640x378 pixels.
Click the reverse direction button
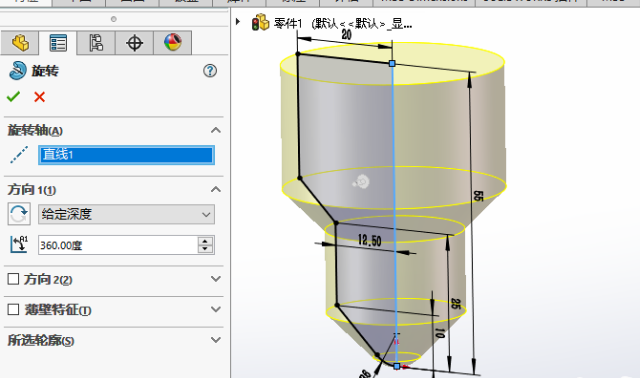click(19, 214)
